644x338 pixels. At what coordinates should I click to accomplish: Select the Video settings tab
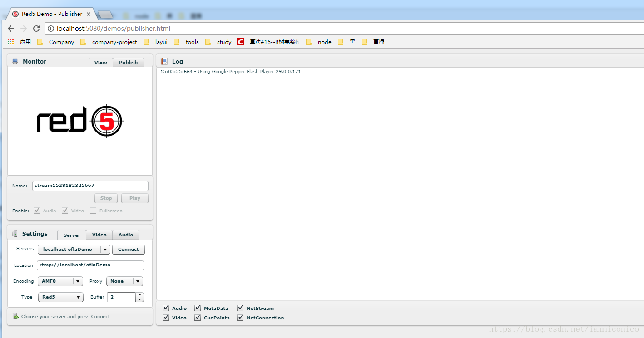pos(99,235)
